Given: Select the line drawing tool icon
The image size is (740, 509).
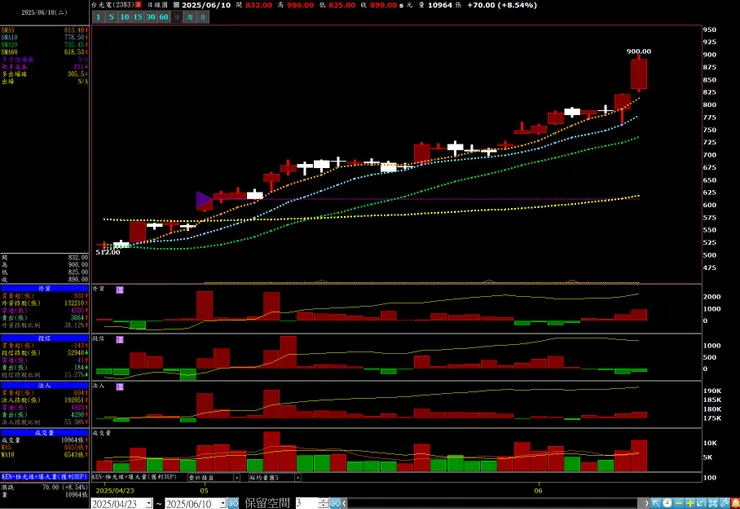Looking at the screenshot, I should pos(724,503).
